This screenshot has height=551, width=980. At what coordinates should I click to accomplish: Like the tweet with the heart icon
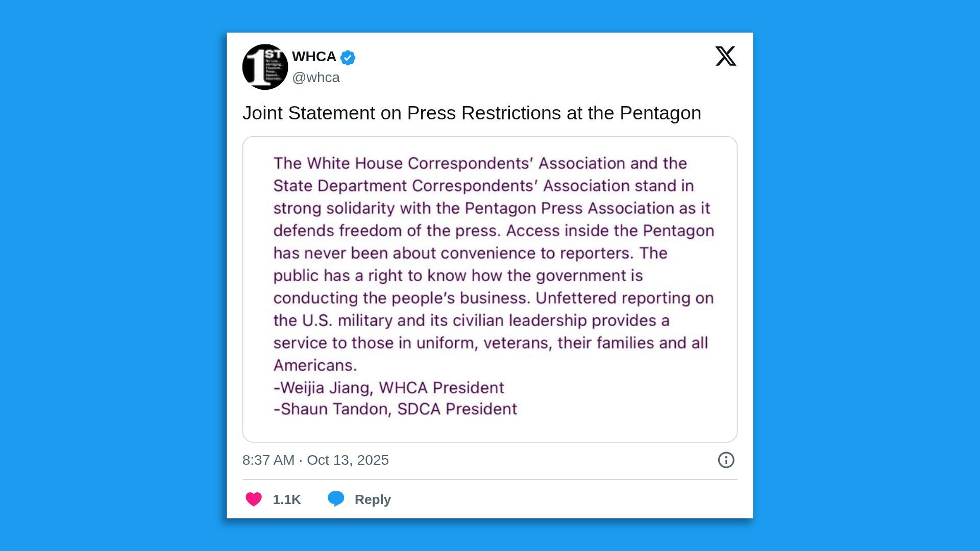coord(254,499)
